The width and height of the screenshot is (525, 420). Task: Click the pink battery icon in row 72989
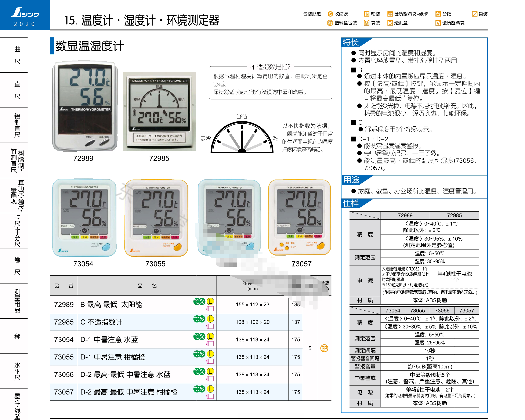tap(210, 309)
